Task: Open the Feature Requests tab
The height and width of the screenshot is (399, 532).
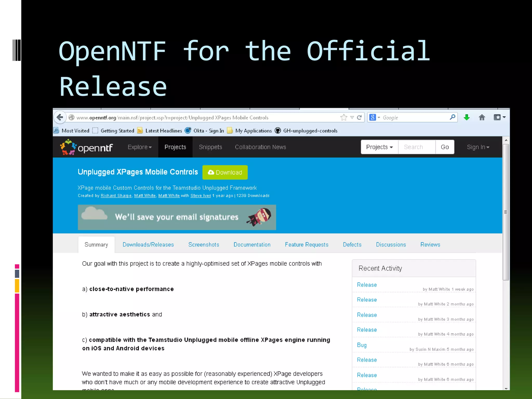Action: [x=307, y=244]
